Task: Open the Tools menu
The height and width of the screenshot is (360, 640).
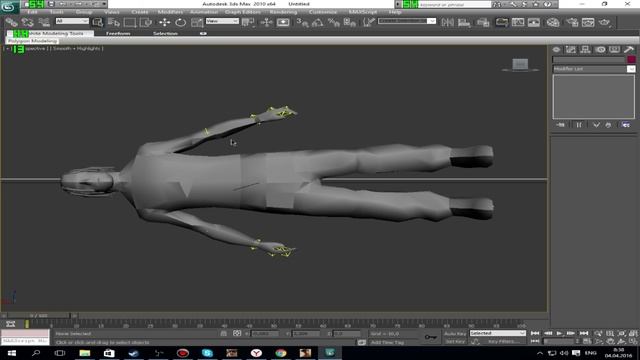Action: (56, 12)
